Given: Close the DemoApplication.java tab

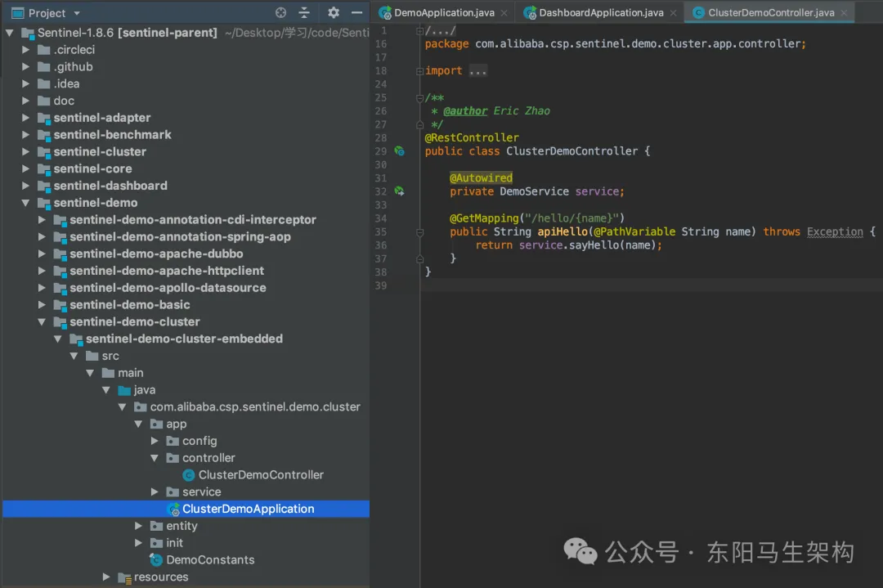Looking at the screenshot, I should click(x=504, y=13).
